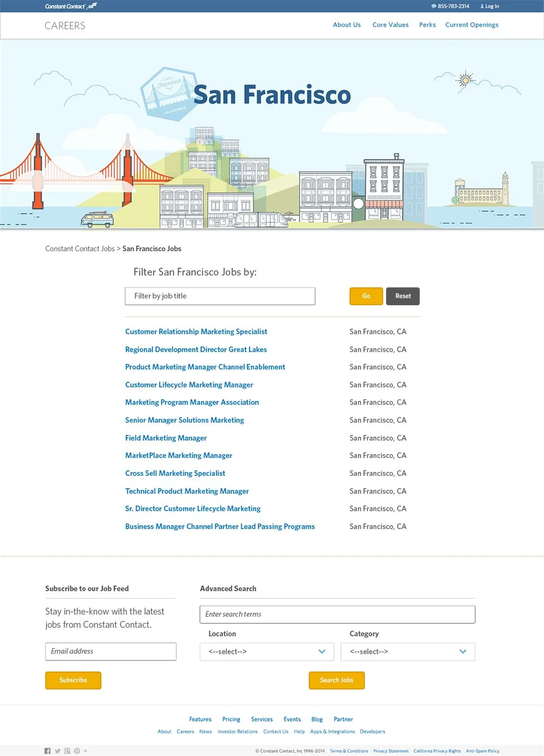Click the Google Plus icon in footer

(67, 751)
